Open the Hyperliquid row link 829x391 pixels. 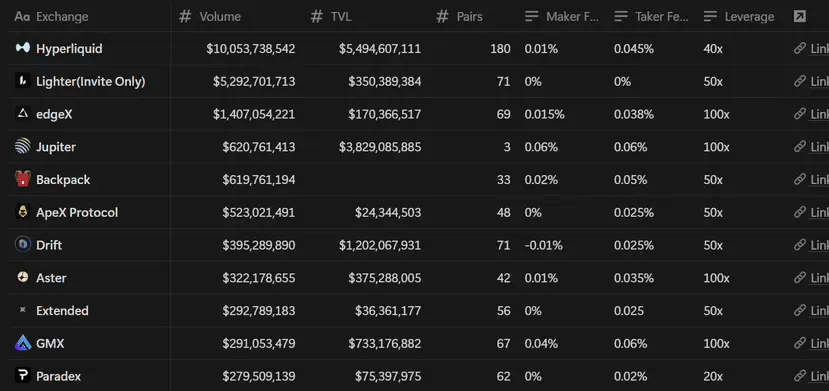pyautogui.click(x=812, y=49)
